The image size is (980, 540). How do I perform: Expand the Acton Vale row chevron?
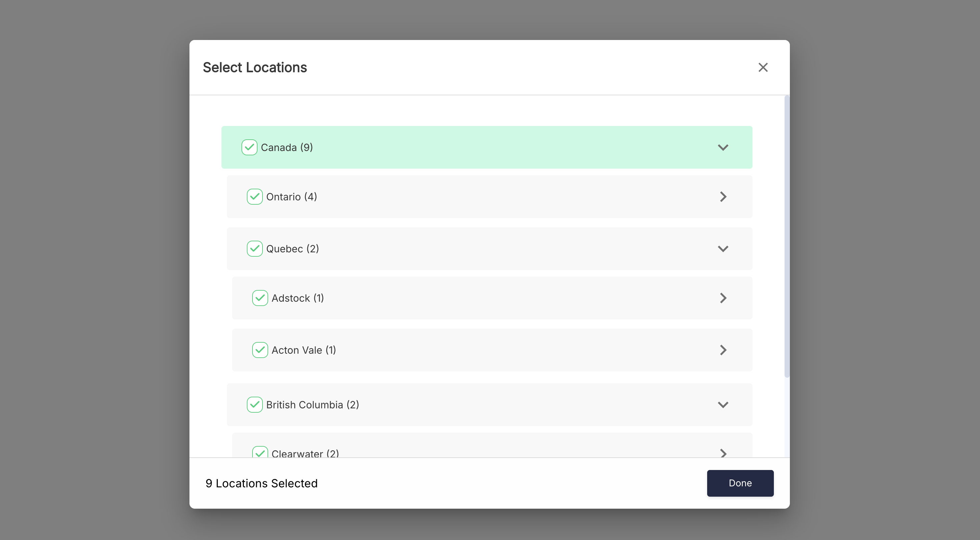click(x=723, y=350)
